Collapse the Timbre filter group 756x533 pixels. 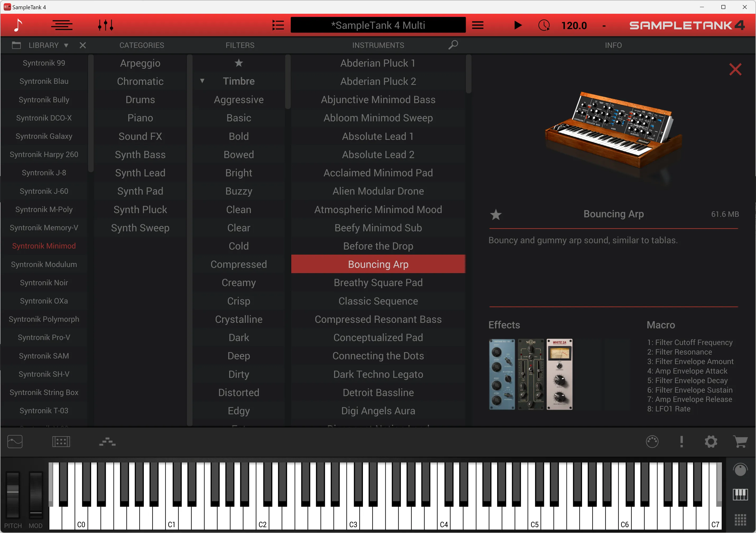202,81
